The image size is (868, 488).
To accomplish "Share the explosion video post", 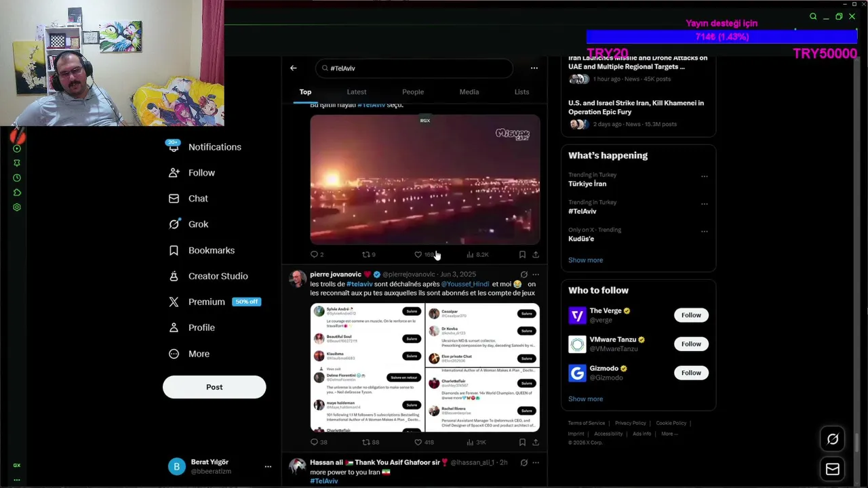I will [x=536, y=254].
